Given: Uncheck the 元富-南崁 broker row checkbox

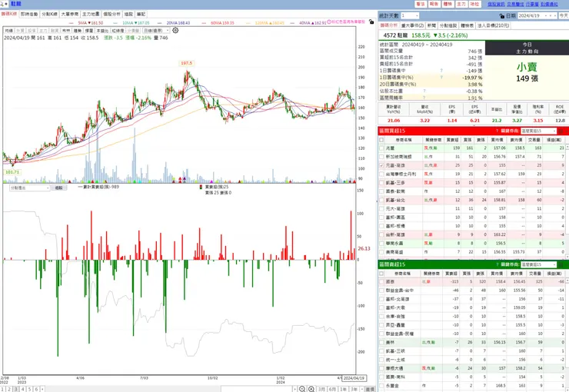Looking at the screenshot, I should point(381,165).
